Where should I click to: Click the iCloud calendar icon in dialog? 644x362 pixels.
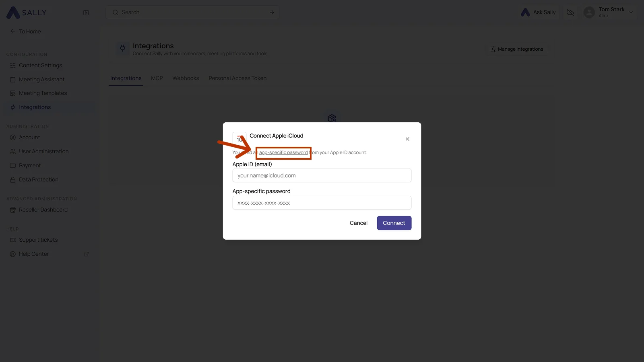[x=239, y=139]
